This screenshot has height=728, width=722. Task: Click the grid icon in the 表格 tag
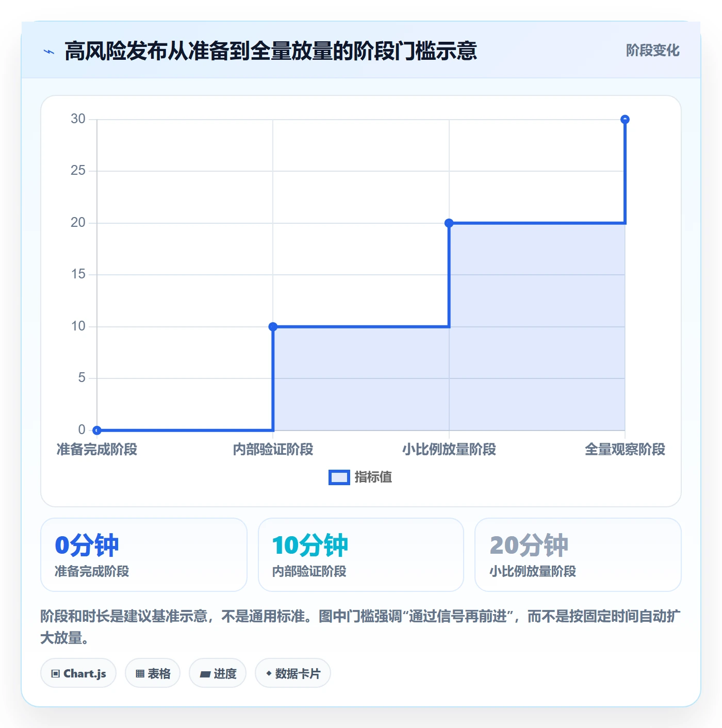[140, 673]
